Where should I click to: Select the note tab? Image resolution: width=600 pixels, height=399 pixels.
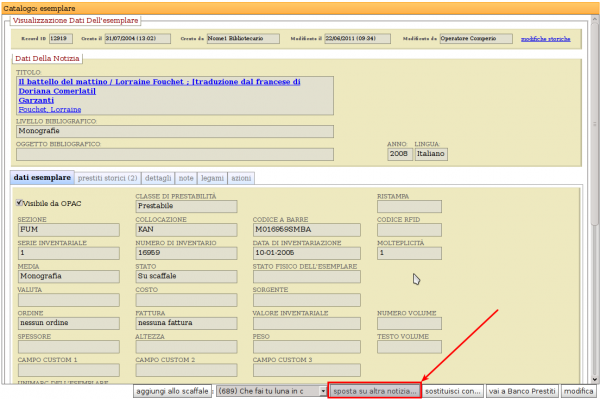[186, 178]
